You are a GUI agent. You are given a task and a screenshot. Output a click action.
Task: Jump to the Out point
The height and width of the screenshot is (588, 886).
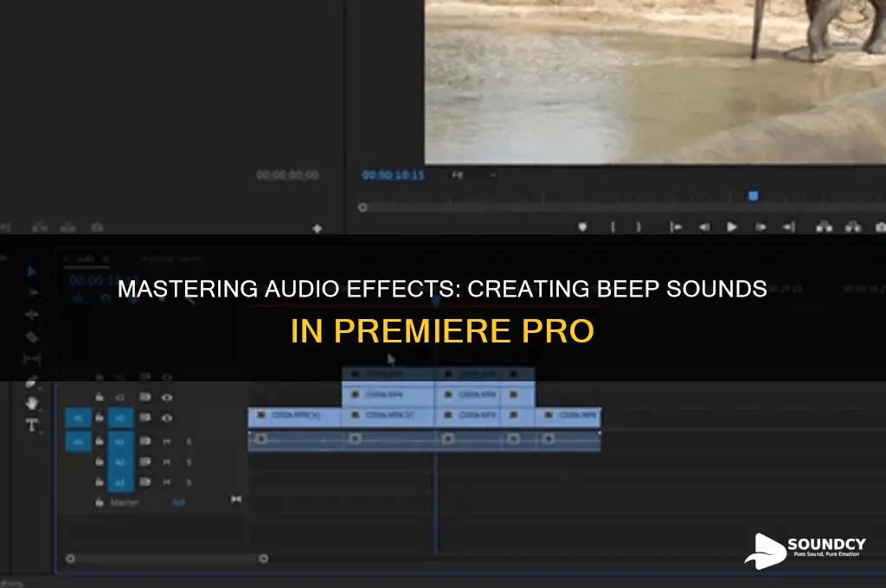pyautogui.click(x=789, y=227)
